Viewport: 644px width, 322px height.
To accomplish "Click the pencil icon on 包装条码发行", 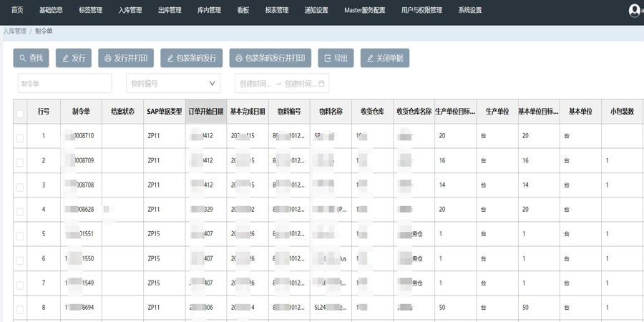I will [170, 58].
